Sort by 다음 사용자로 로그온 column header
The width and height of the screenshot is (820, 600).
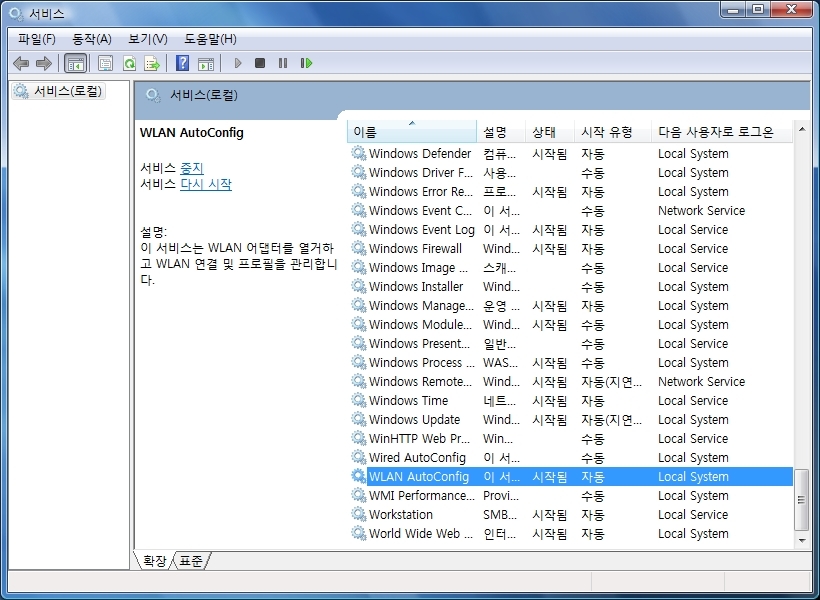tap(722, 131)
